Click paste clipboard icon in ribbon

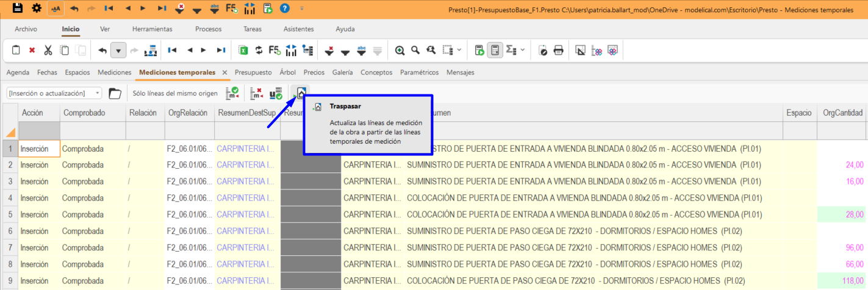(x=16, y=51)
